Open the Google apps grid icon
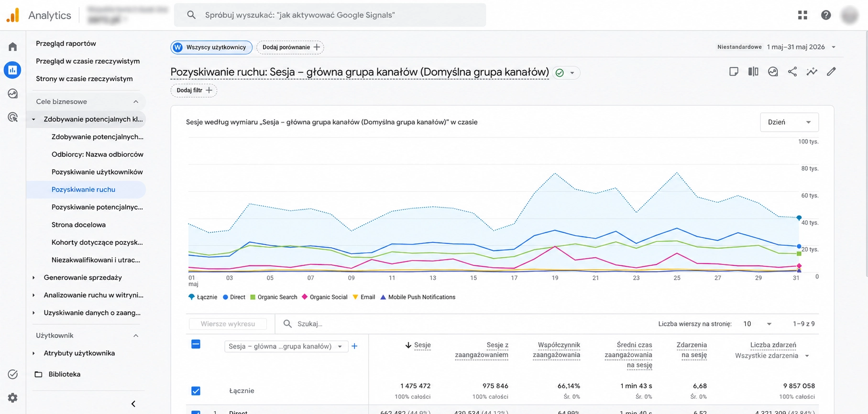This screenshot has height=414, width=868. [802, 15]
